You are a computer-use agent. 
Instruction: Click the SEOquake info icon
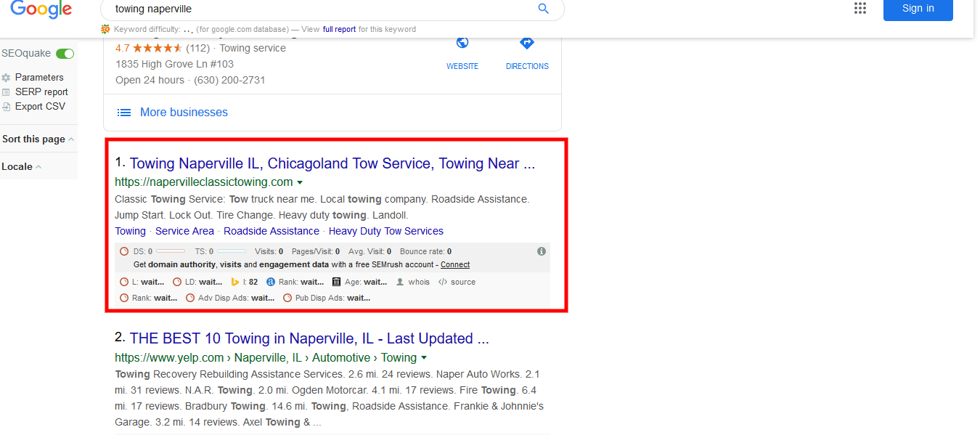pos(542,251)
